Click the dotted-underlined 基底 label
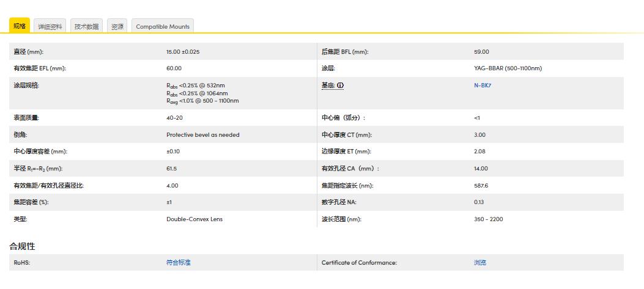644x289 pixels. pyautogui.click(x=328, y=86)
